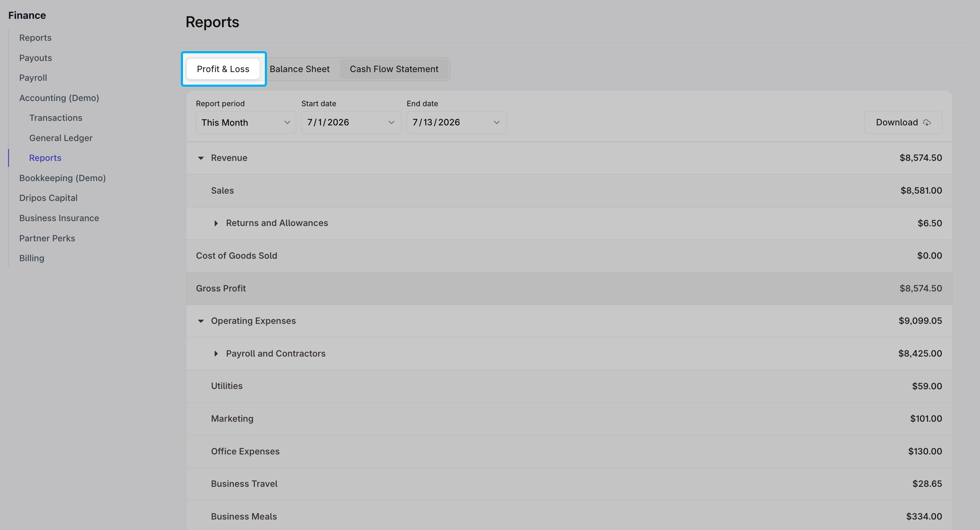Click the $0.00 Cost of Goods amount
Image resolution: width=980 pixels, height=530 pixels.
[x=929, y=256]
